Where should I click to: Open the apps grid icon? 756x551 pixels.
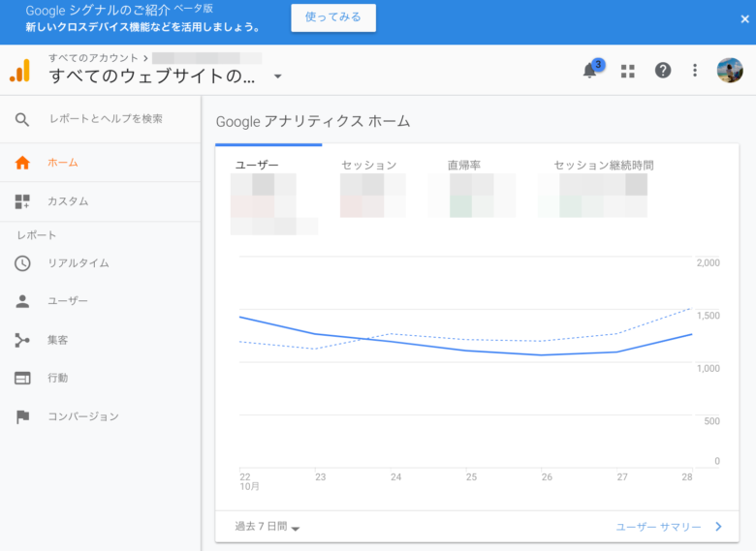pyautogui.click(x=627, y=72)
